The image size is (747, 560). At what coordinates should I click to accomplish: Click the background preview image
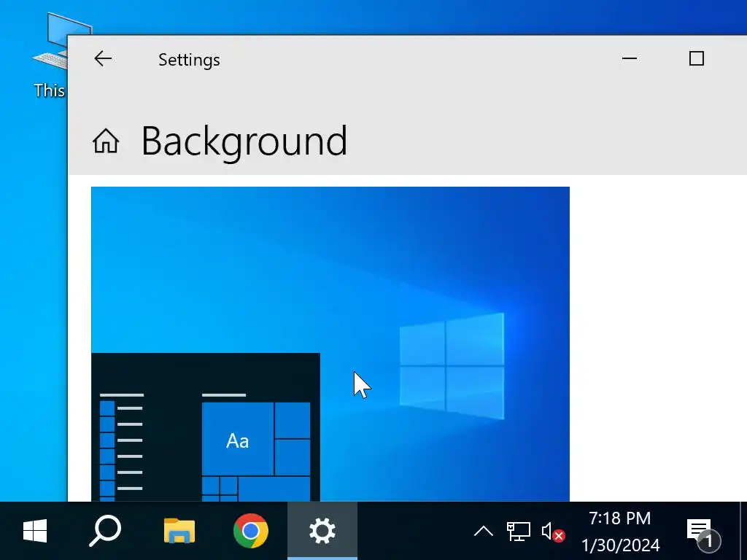click(330, 344)
